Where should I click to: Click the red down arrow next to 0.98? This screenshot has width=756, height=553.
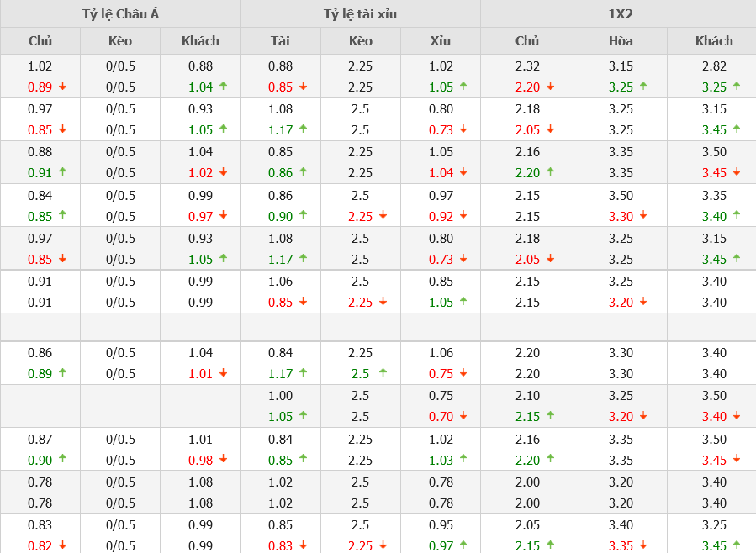pyautogui.click(x=223, y=459)
